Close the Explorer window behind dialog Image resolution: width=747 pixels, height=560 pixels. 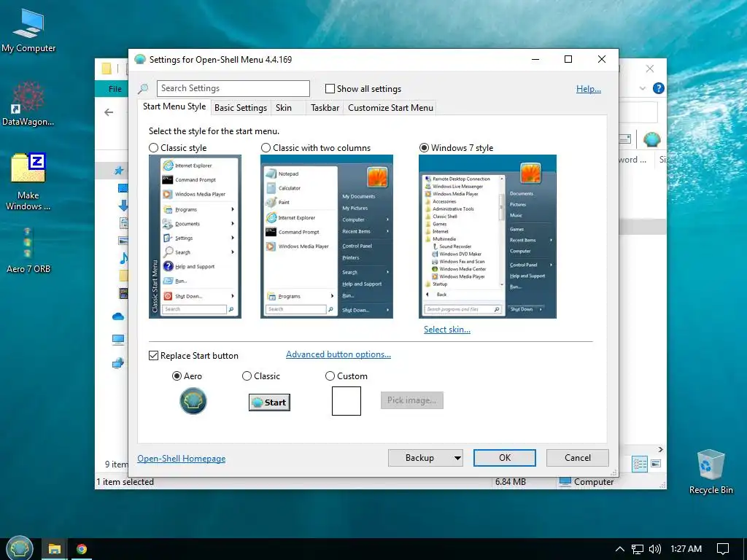[650, 69]
